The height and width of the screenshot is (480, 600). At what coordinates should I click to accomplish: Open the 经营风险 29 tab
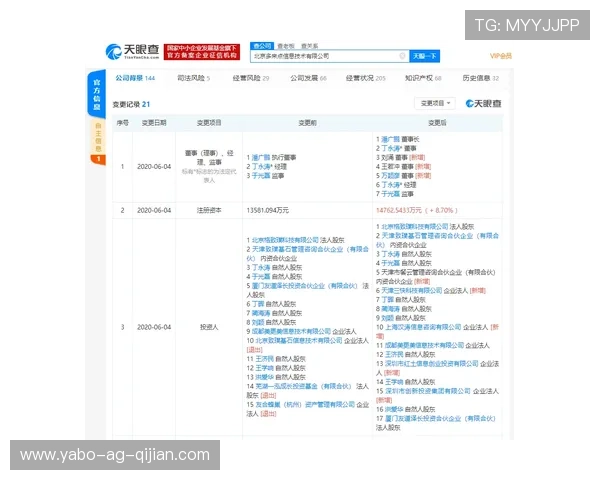click(251, 78)
